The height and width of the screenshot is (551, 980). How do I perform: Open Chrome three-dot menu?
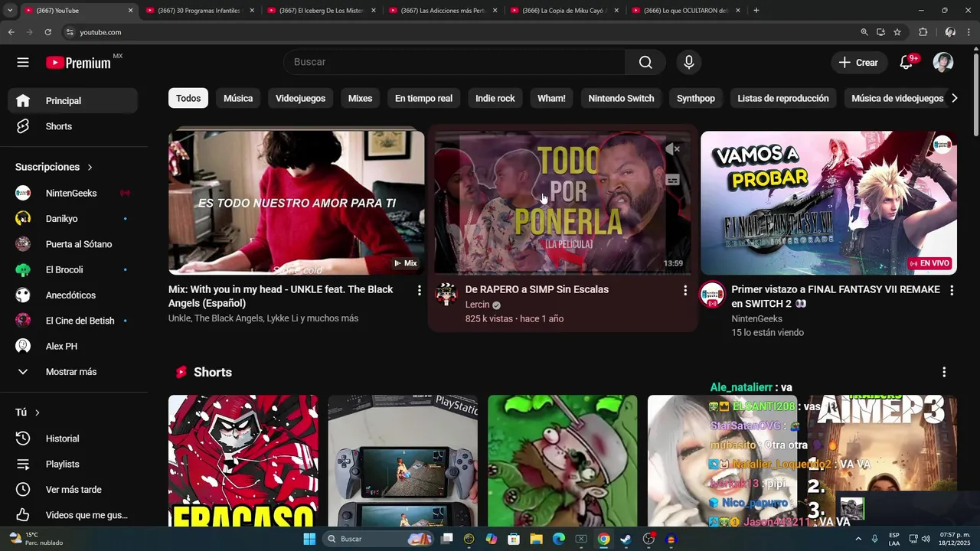tap(969, 32)
